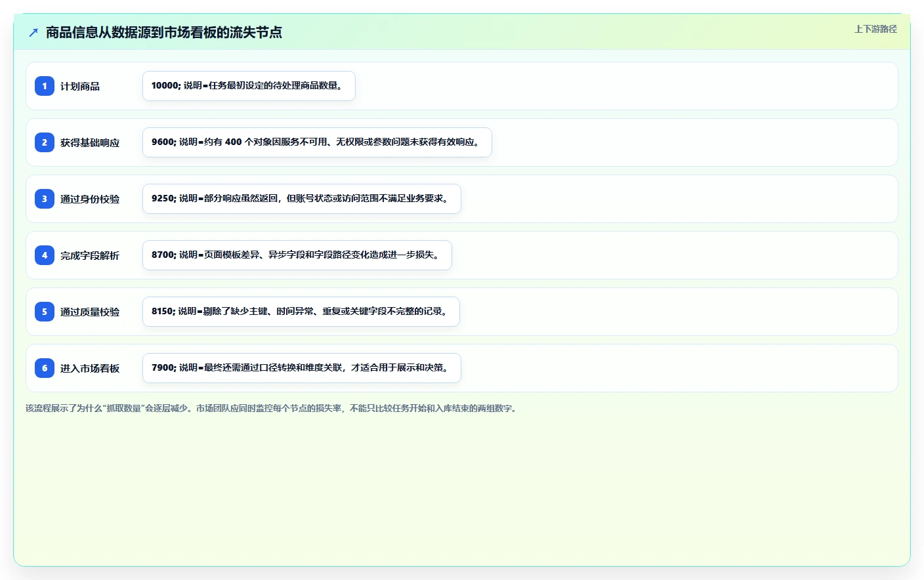Select the 通过身份校验 step label

(90, 199)
